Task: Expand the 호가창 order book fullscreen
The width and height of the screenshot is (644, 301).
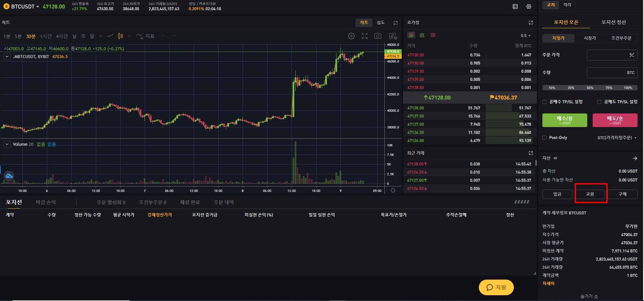Action: tap(531, 22)
